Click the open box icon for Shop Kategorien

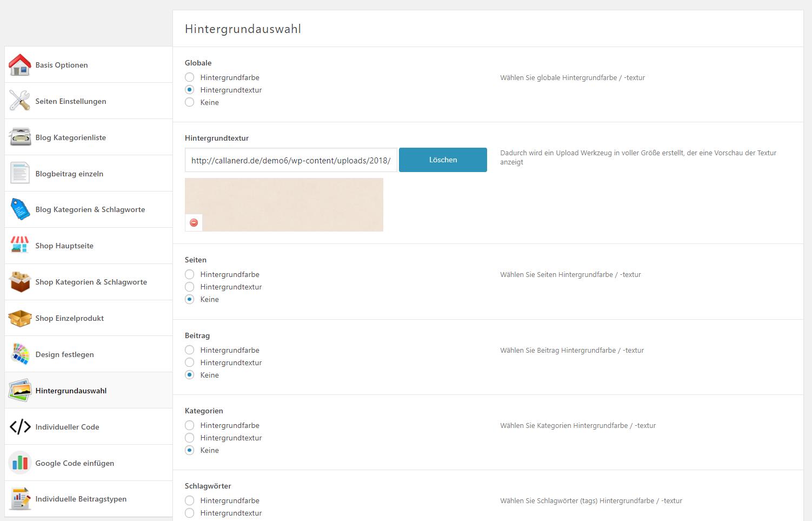pos(20,282)
